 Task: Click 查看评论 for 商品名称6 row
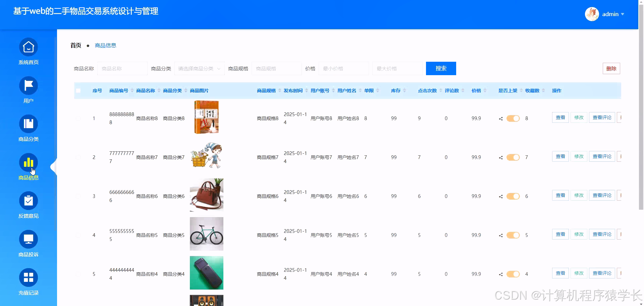click(x=602, y=195)
